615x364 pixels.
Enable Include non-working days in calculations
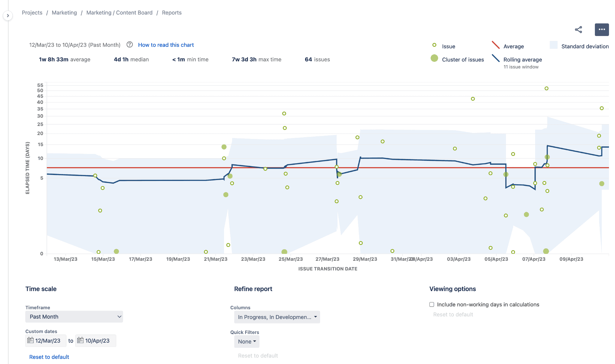pos(432,304)
